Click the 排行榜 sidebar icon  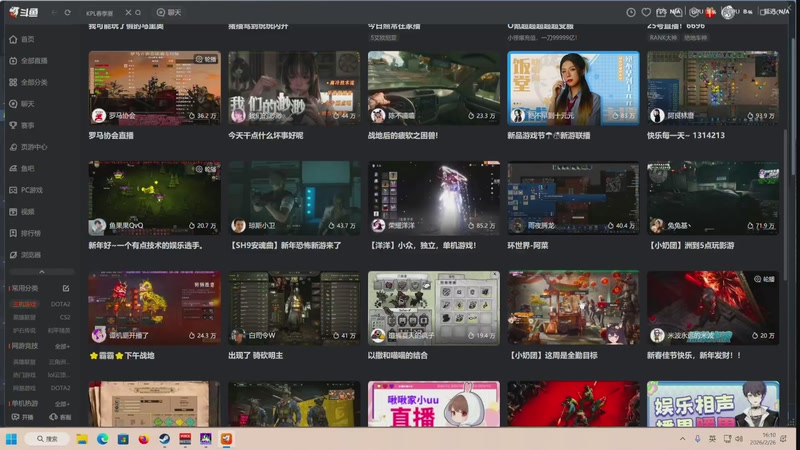13,233
